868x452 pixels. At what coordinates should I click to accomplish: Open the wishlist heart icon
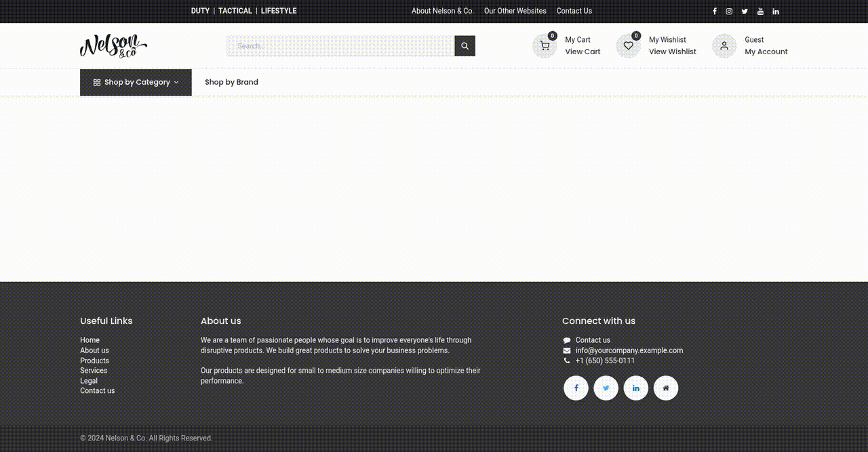[x=628, y=46]
